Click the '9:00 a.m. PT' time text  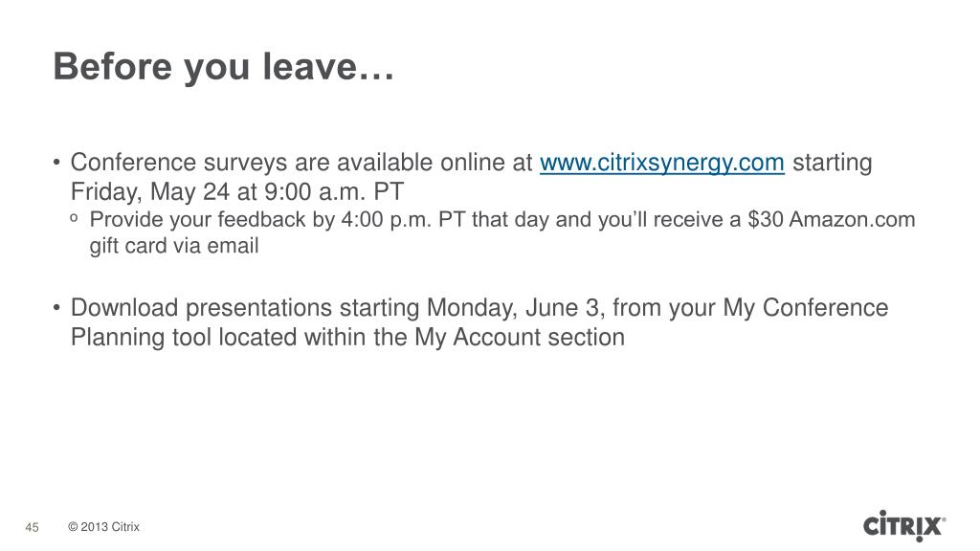coord(334,191)
